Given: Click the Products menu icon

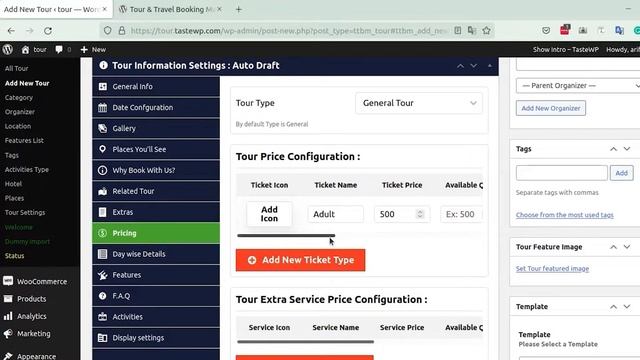Looking at the screenshot, I should coord(8,299).
